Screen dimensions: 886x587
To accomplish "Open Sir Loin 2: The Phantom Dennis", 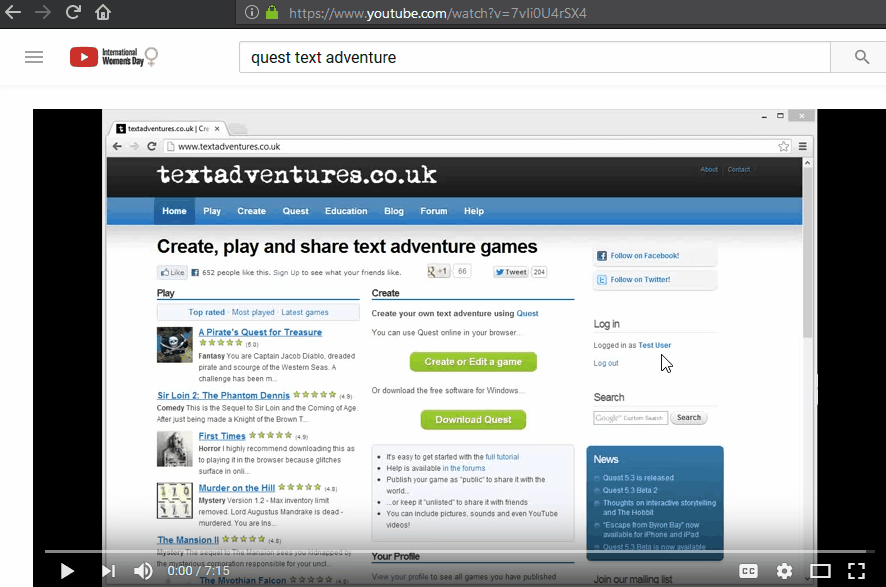I will (223, 395).
